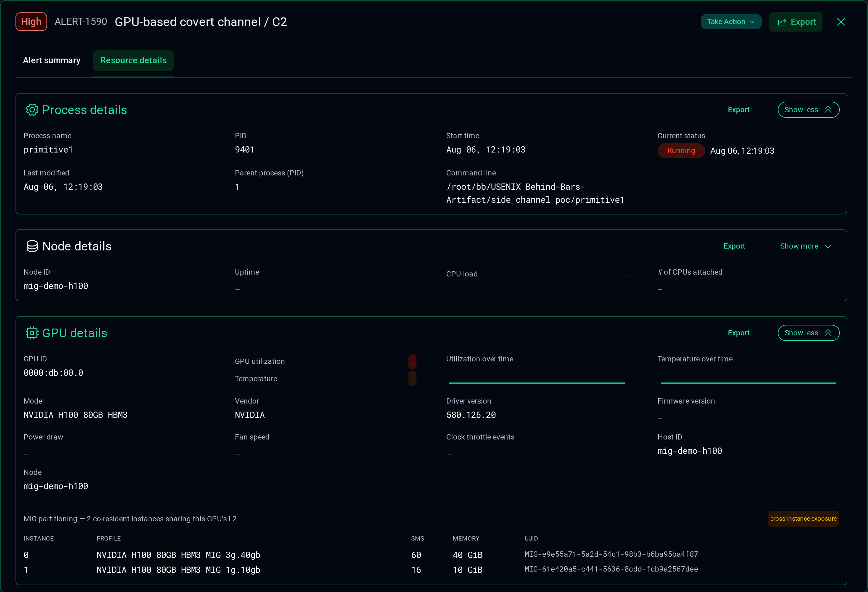
Task: Click the Start time value Aug 06, 12:19:03
Action: point(486,150)
